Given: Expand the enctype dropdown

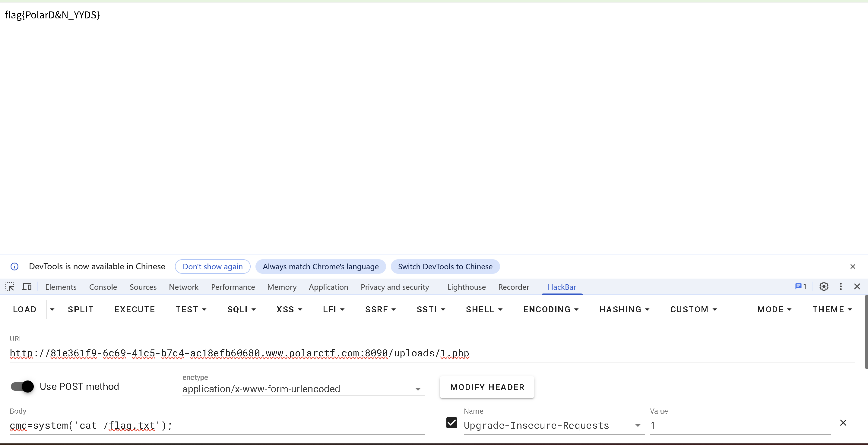Looking at the screenshot, I should (418, 389).
